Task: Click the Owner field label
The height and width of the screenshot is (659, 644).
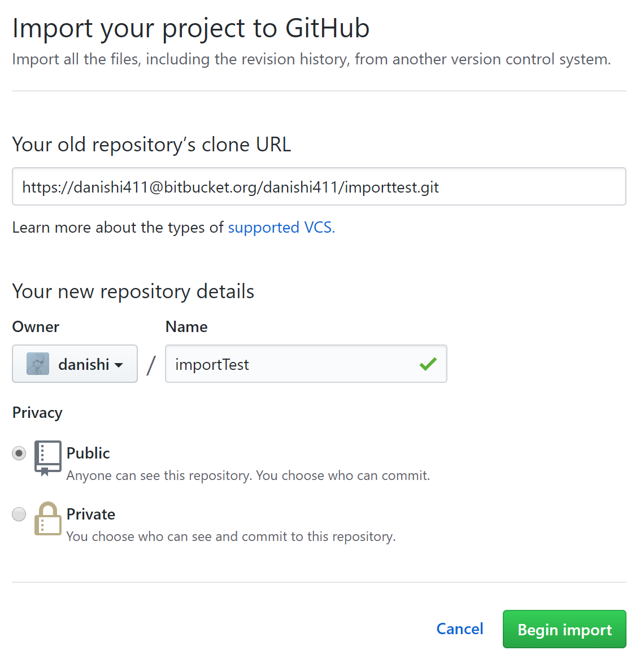Action: click(x=36, y=326)
